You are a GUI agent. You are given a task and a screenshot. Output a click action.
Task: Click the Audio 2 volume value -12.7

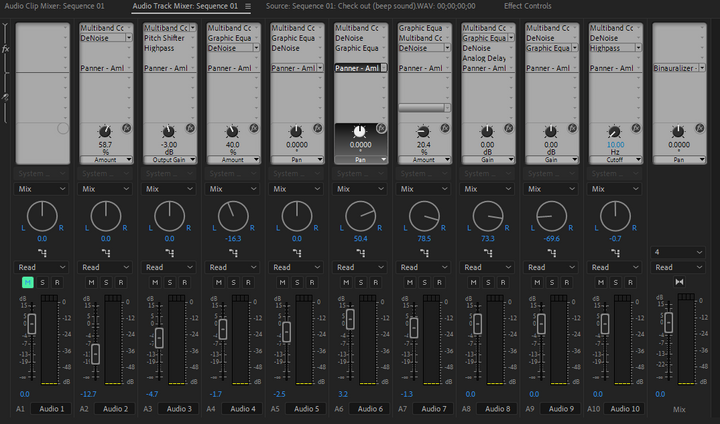coord(88,394)
